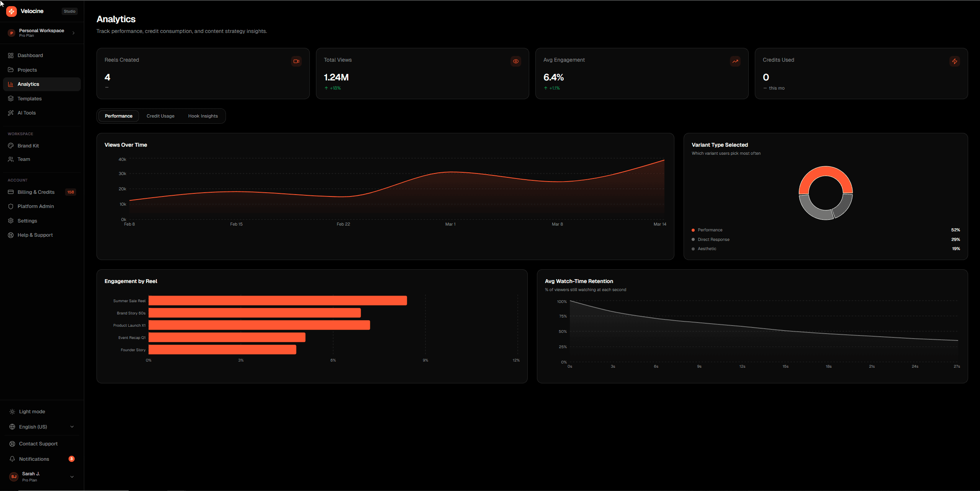Expand the Sarah J. account menu

72,477
